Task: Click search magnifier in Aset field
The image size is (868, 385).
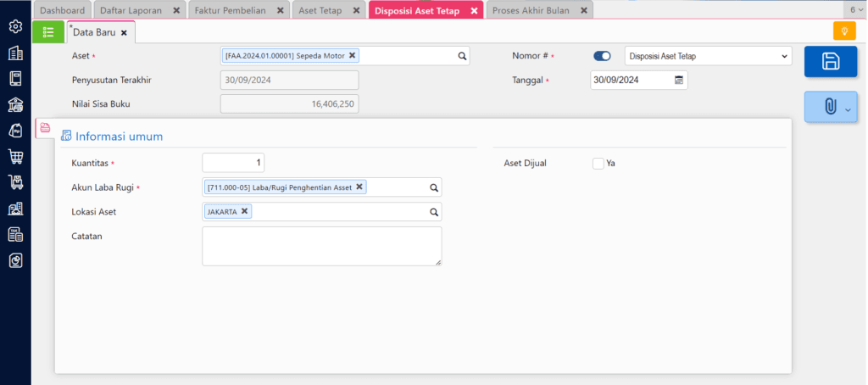Action: (x=462, y=56)
